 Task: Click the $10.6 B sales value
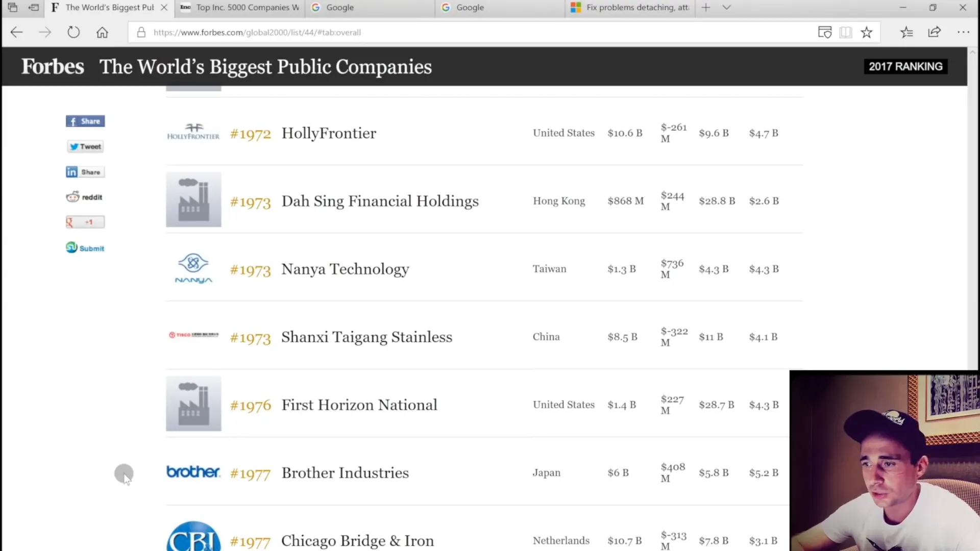(x=625, y=133)
